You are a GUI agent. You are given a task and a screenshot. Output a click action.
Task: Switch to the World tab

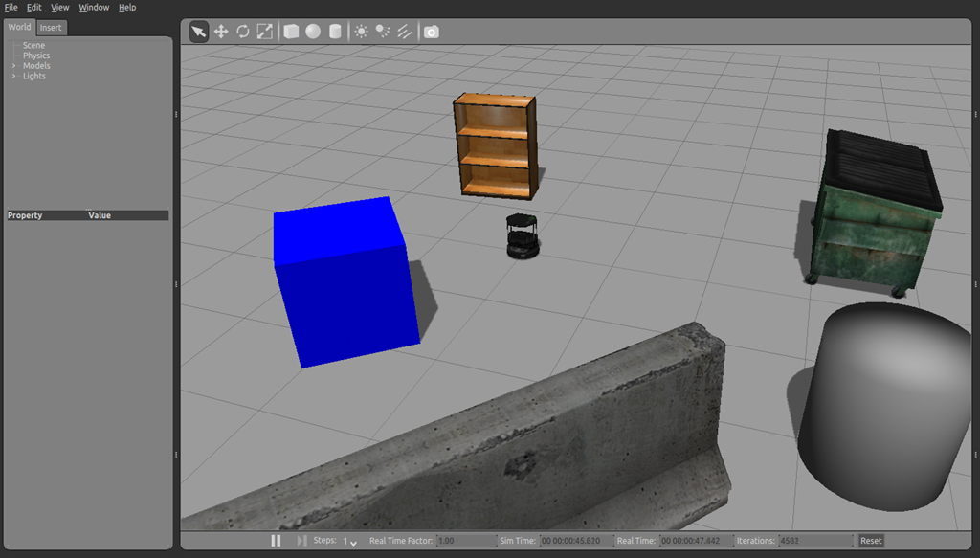pos(19,27)
